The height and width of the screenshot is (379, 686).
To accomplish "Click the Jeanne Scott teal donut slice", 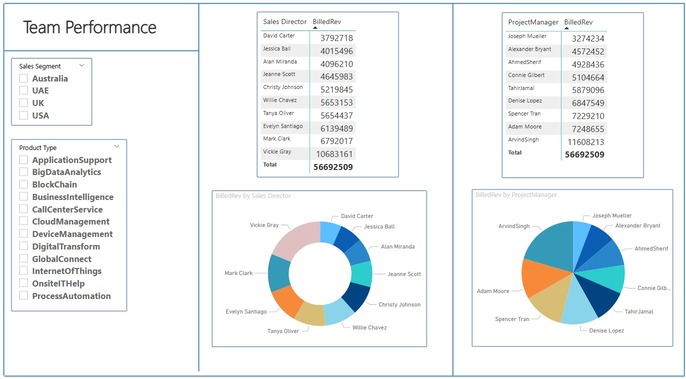I will pos(362,274).
